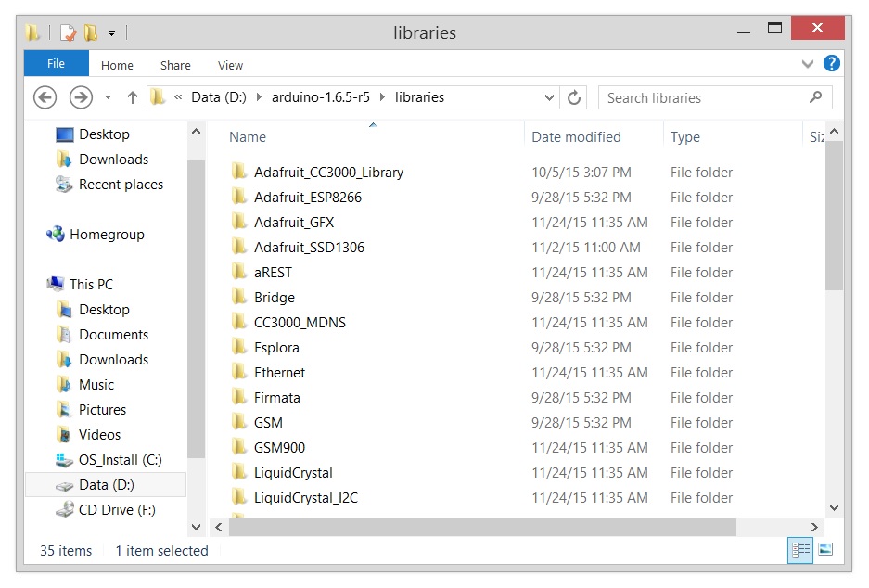The width and height of the screenshot is (869, 588).
Task: Select the Bridge folder icon
Action: tap(239, 297)
